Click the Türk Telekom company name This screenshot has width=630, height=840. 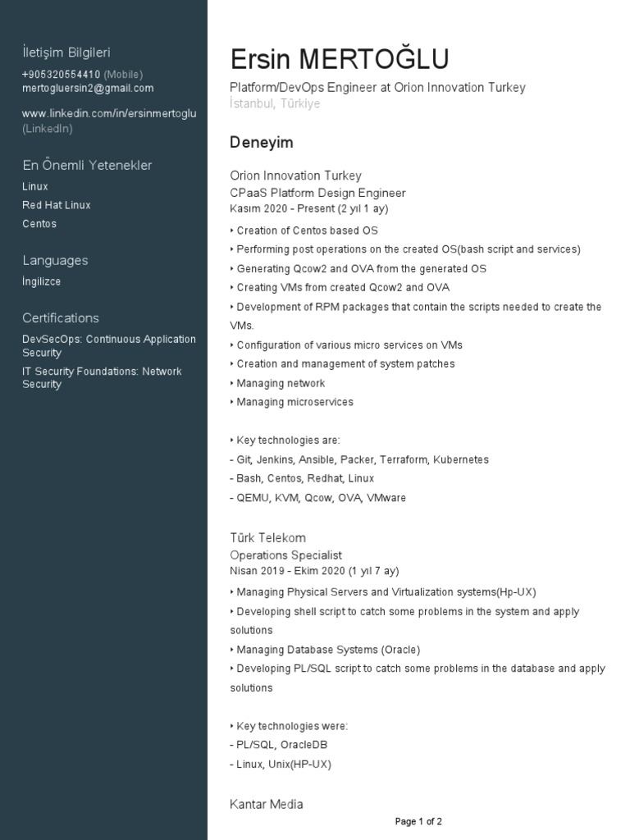coord(268,538)
